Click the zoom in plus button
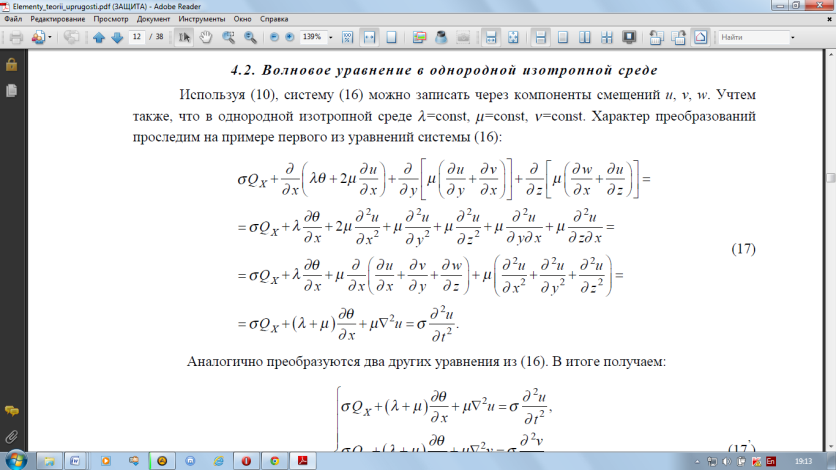The width and height of the screenshot is (836, 470). pos(290,37)
